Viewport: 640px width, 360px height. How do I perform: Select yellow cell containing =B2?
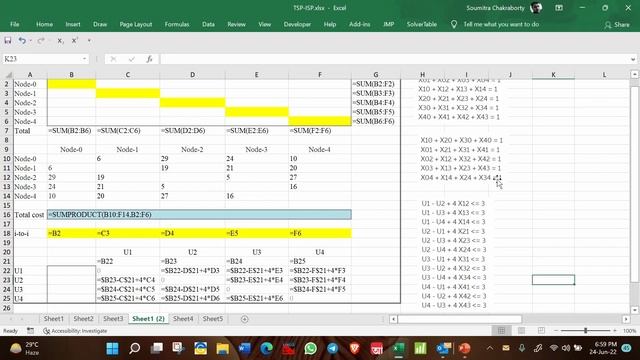[x=71, y=233]
